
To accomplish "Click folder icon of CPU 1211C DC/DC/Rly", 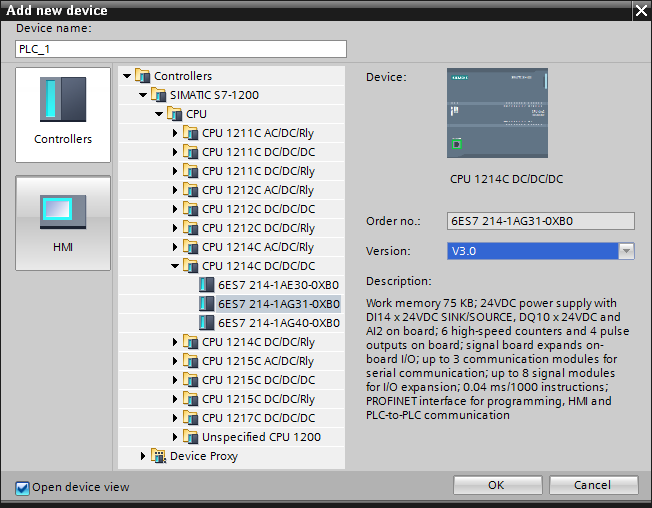I will pos(190,170).
